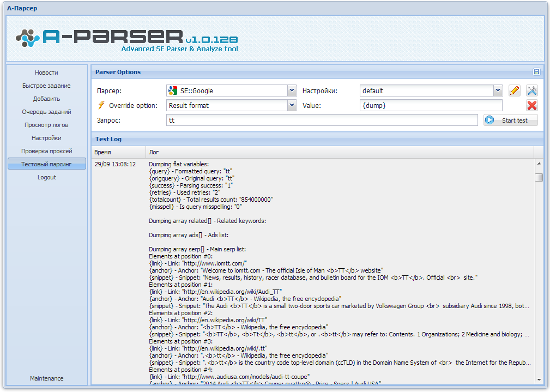Open Maintenance at sidebar bottom
This screenshot has height=392, width=550.
tap(47, 378)
